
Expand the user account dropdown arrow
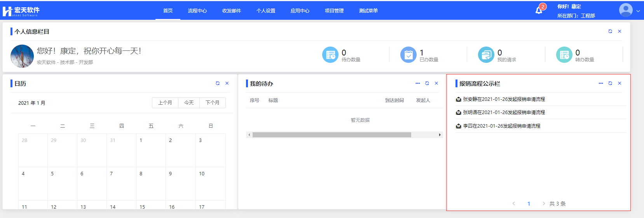638,11
